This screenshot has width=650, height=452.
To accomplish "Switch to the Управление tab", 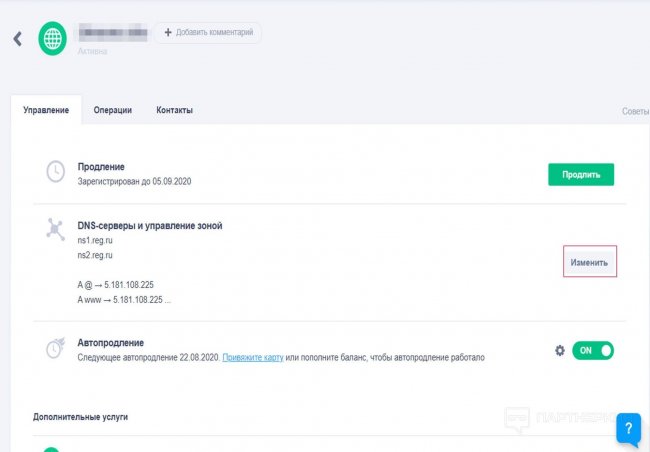I will 46,110.
